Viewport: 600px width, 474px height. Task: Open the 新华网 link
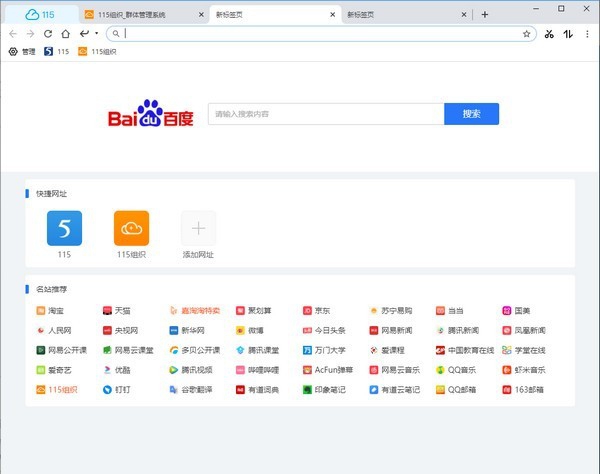coord(187,331)
